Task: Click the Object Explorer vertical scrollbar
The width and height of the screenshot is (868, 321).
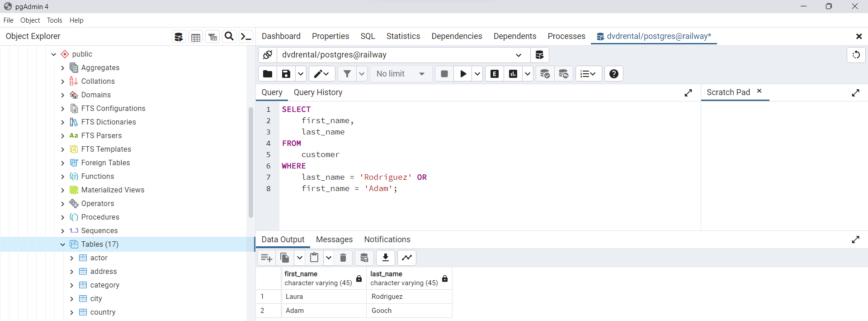Action: point(251,163)
